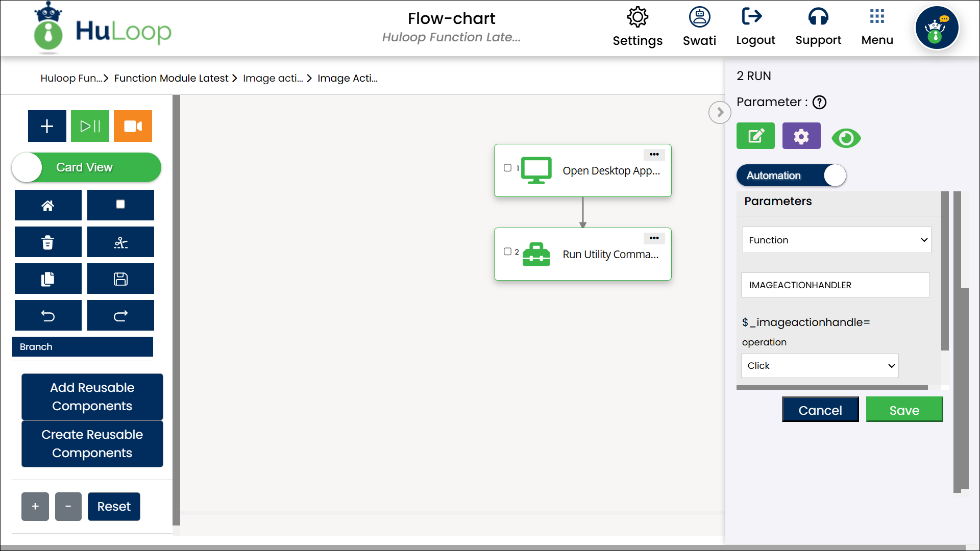980x551 pixels.
Task: Click the purple gear settings icon
Action: [x=801, y=136]
